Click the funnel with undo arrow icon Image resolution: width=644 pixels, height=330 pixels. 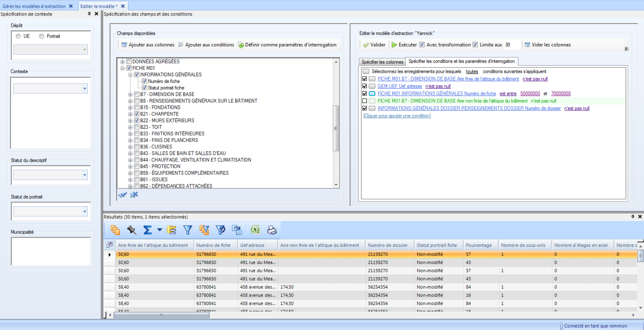click(221, 230)
